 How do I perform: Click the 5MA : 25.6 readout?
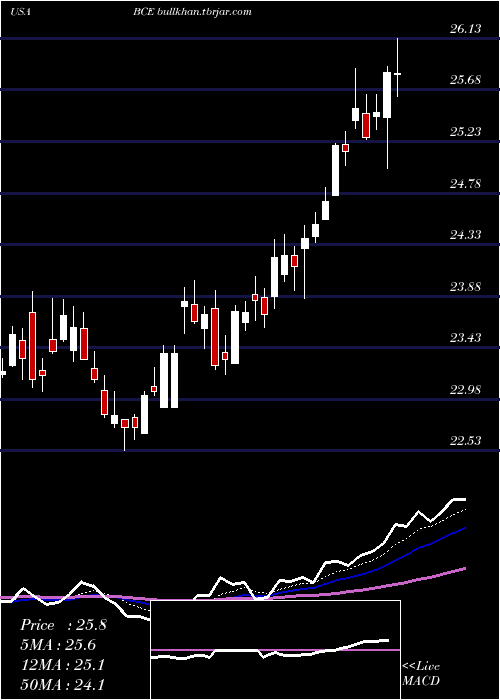[x=58, y=645]
